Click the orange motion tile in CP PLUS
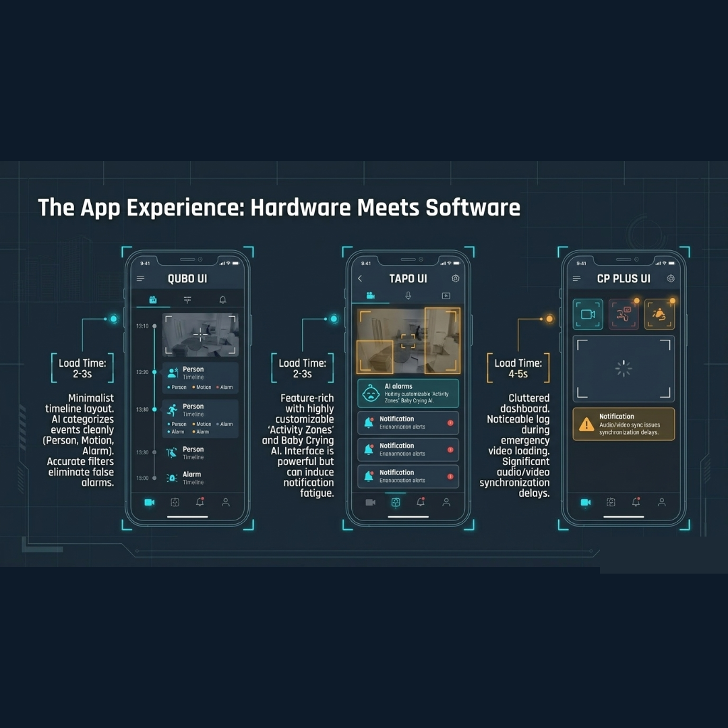728x728 pixels. click(x=659, y=314)
